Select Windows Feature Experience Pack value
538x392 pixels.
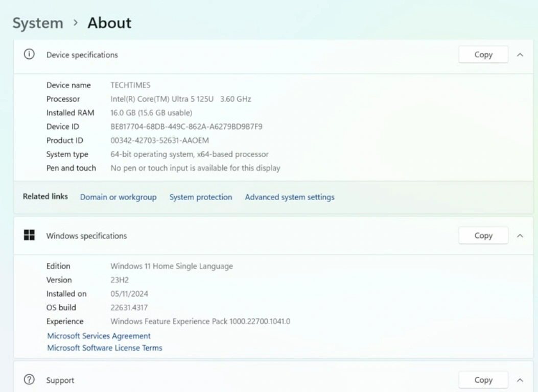(200, 322)
